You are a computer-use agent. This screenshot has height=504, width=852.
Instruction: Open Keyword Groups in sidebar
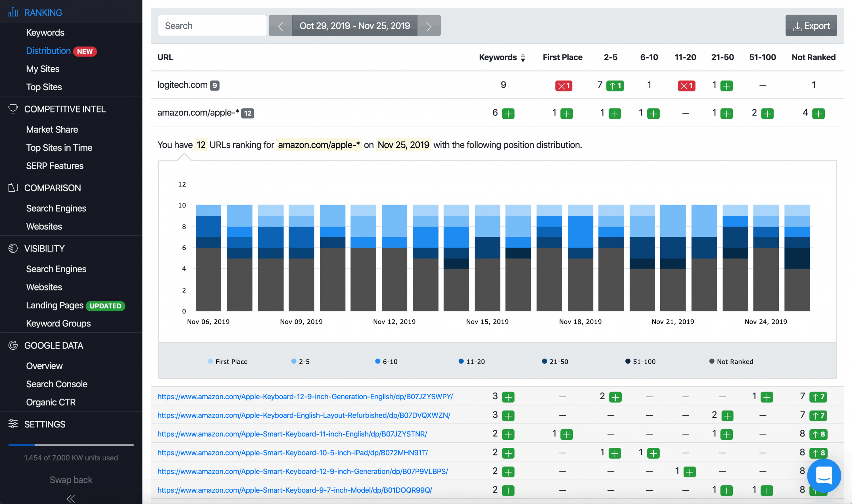coord(59,324)
